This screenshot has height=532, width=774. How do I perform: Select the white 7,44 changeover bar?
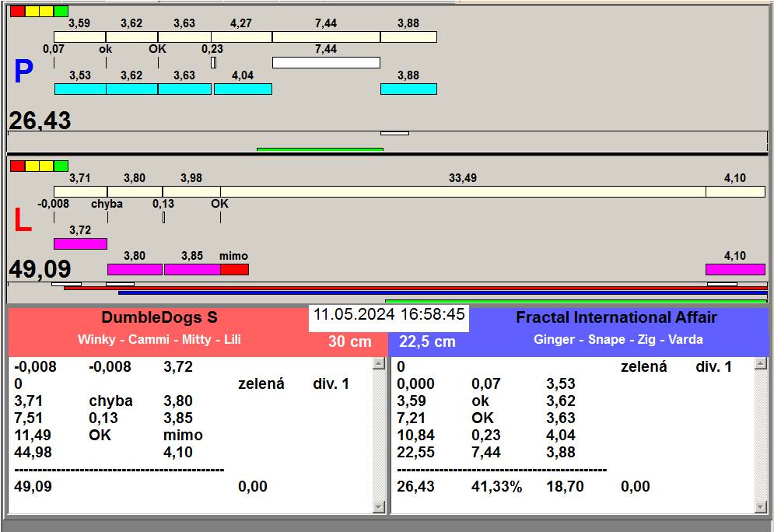[326, 63]
